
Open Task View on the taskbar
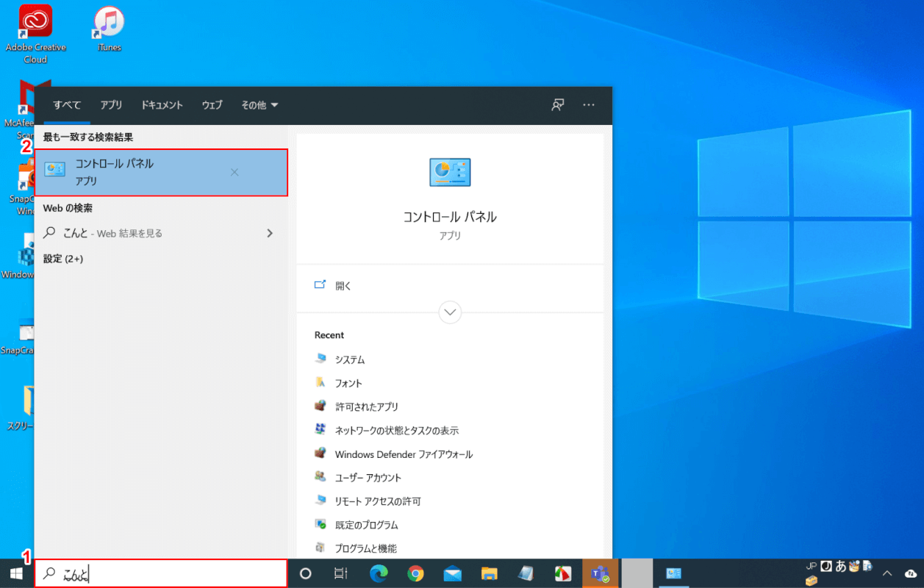340,573
